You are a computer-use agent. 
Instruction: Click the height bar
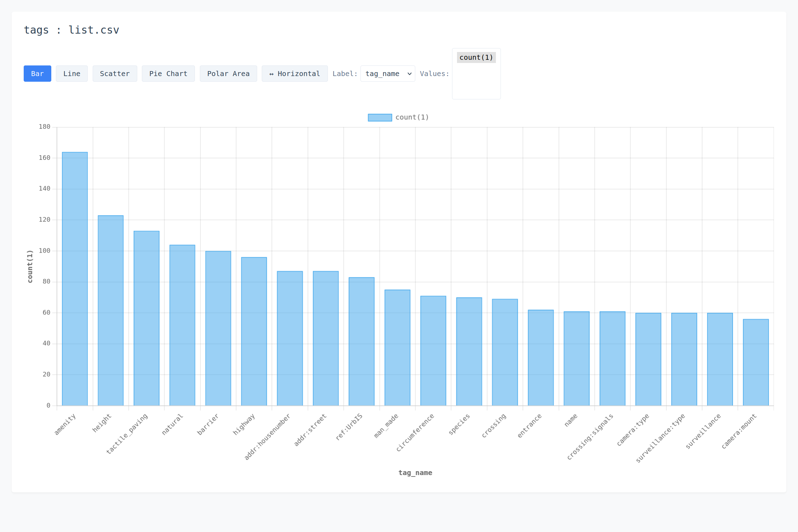pos(111,311)
